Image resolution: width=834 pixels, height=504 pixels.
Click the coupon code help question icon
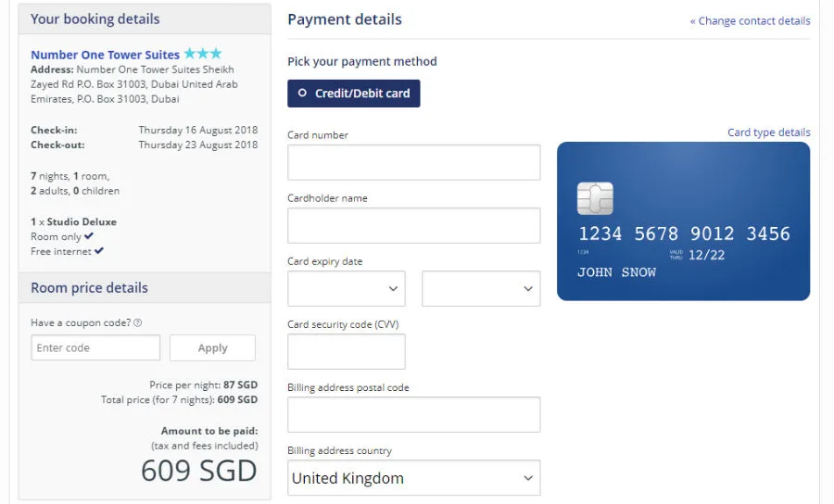138,322
